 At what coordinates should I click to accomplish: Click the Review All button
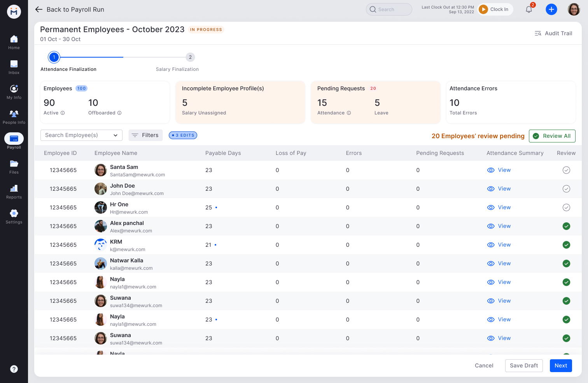click(552, 136)
